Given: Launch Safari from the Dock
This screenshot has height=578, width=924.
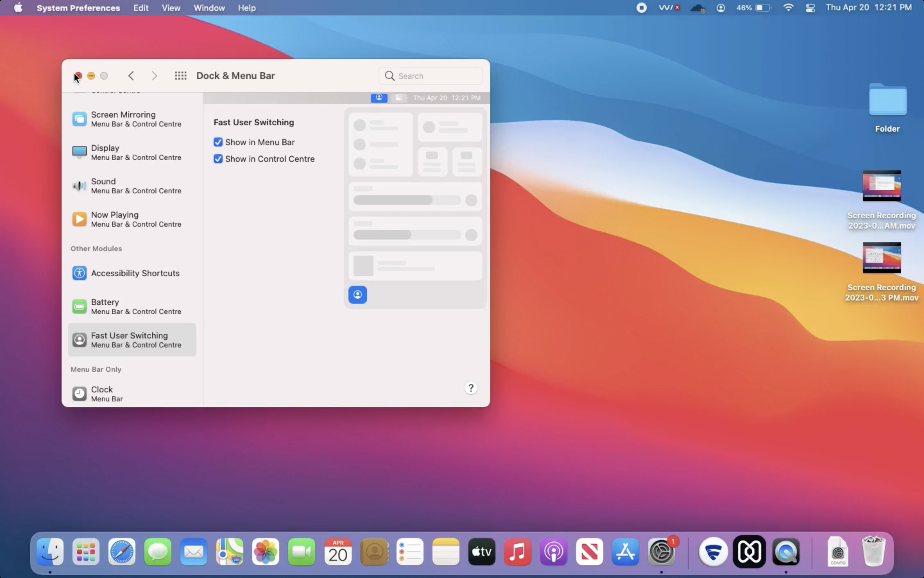Looking at the screenshot, I should tap(122, 552).
